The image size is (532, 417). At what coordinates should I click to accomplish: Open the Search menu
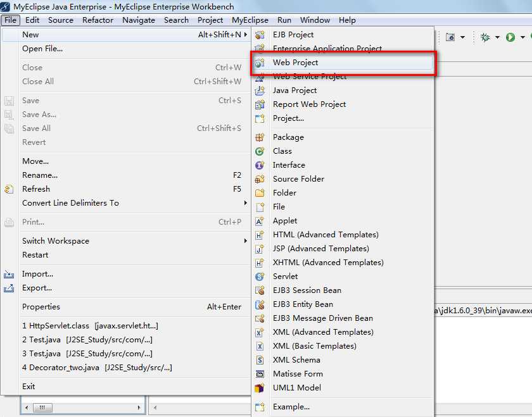point(176,20)
